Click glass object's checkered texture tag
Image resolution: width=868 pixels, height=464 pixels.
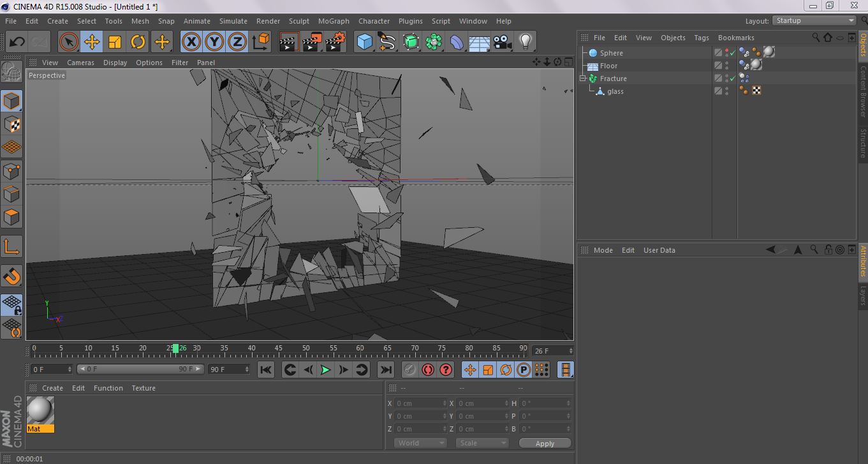point(756,91)
